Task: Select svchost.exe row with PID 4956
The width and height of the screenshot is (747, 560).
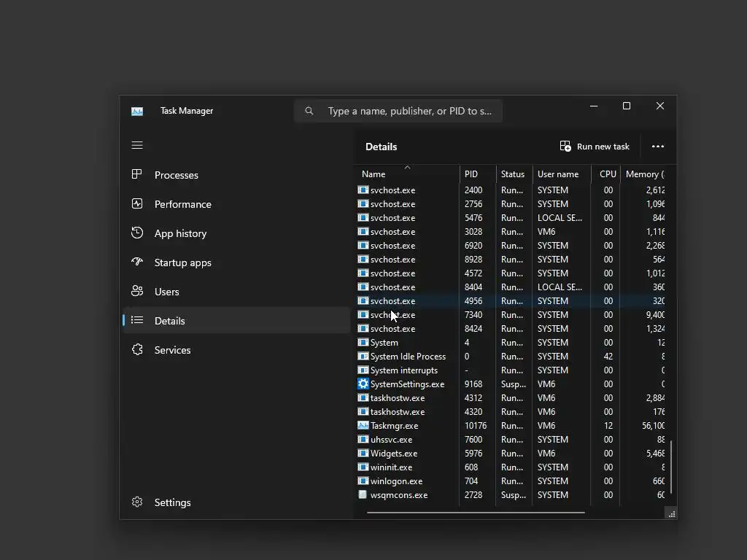Action: pos(511,301)
